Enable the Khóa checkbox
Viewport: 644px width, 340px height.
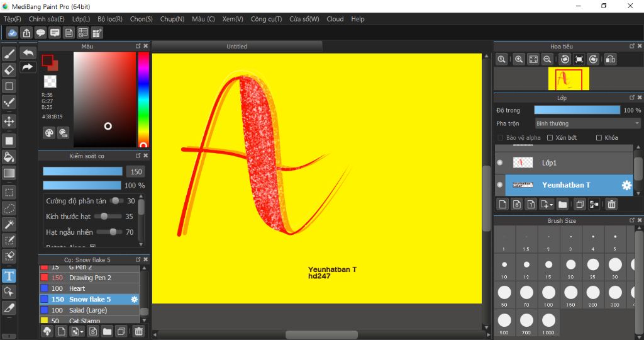(x=599, y=138)
